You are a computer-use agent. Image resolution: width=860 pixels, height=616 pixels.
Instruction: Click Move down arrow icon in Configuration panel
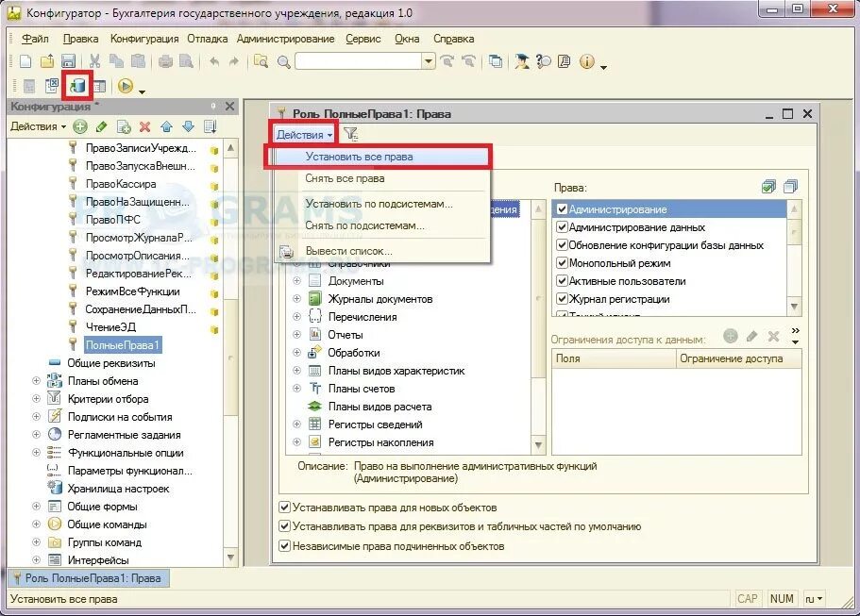coord(188,126)
